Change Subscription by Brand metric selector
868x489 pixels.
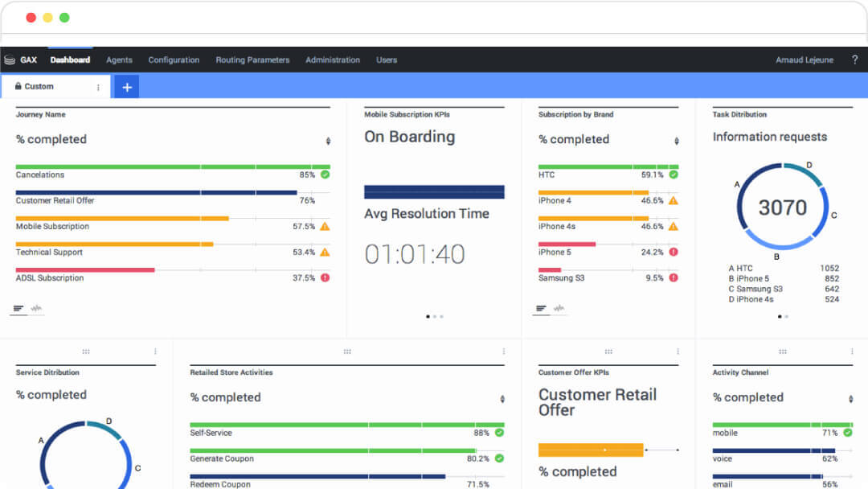tap(677, 142)
